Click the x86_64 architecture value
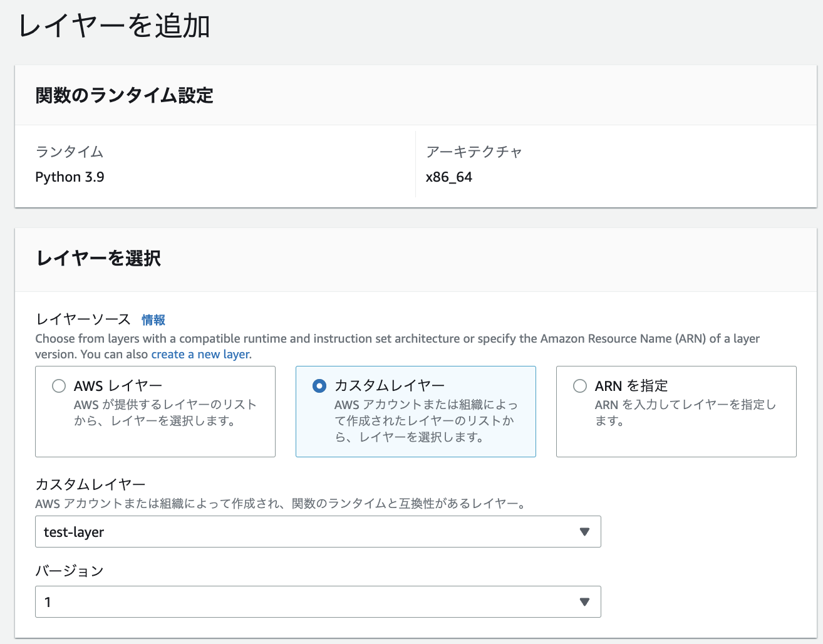 tap(448, 177)
